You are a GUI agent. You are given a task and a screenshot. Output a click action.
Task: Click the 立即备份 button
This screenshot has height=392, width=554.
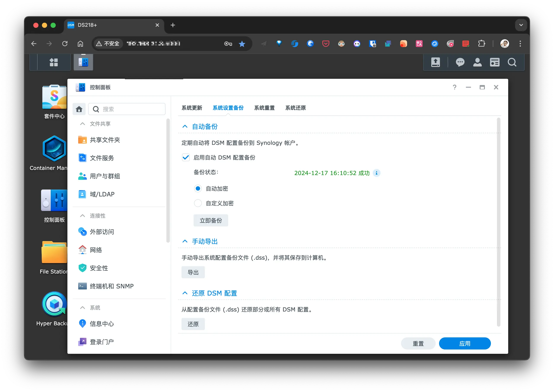[x=211, y=220]
